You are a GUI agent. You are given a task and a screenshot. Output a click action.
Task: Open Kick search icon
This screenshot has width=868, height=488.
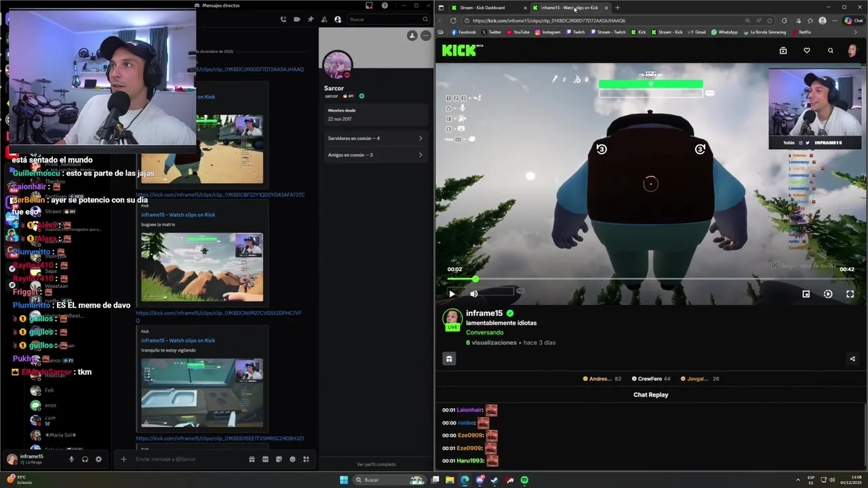[831, 50]
